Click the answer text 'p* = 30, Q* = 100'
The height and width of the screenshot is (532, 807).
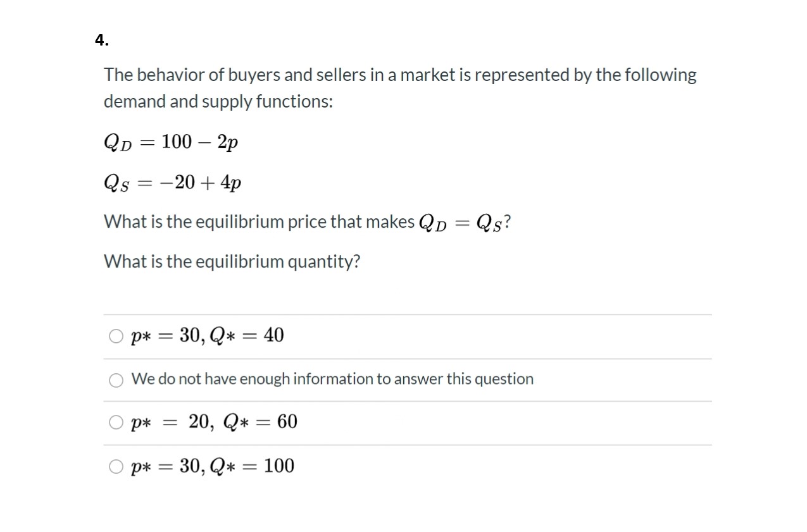point(212,466)
